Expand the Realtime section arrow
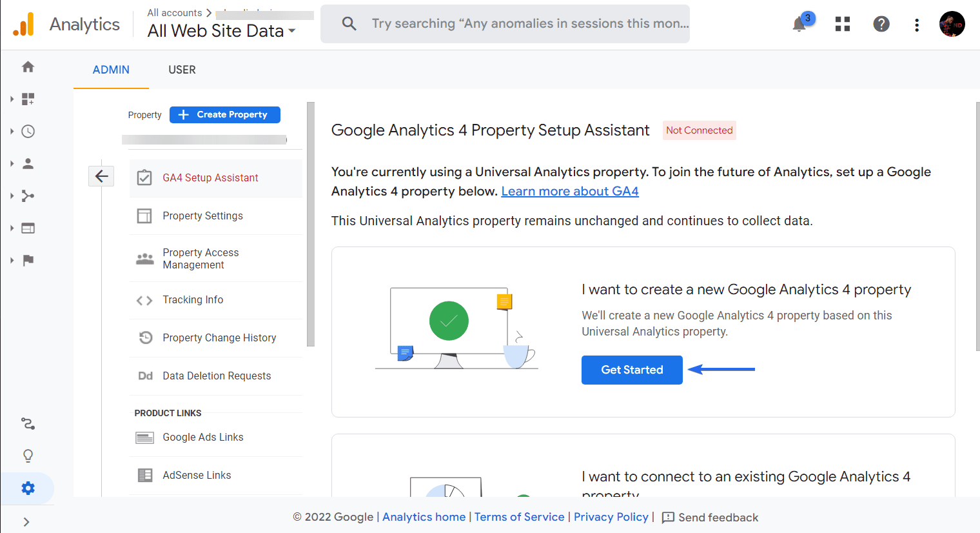Screen dimensions: 980x533 [12, 131]
